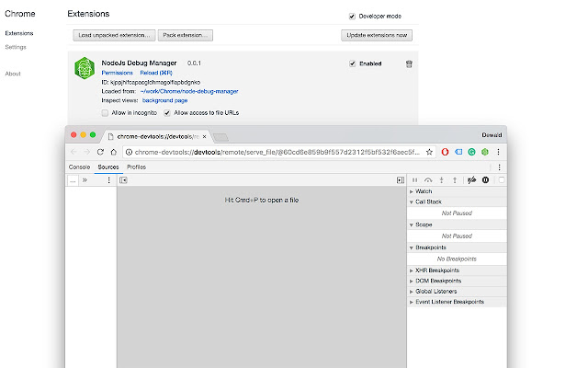Open the navigator pane three-dot menu
The image size is (588, 368).
pos(108,180)
